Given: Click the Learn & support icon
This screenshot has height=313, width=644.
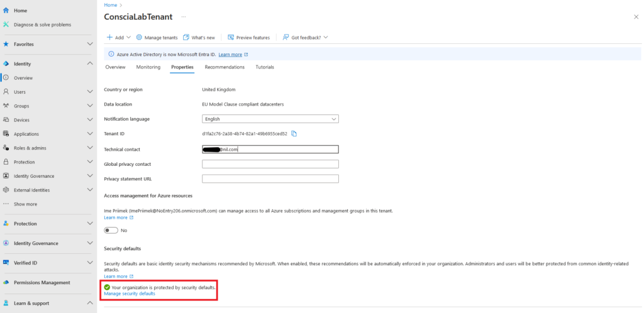Looking at the screenshot, I should [x=6, y=303].
